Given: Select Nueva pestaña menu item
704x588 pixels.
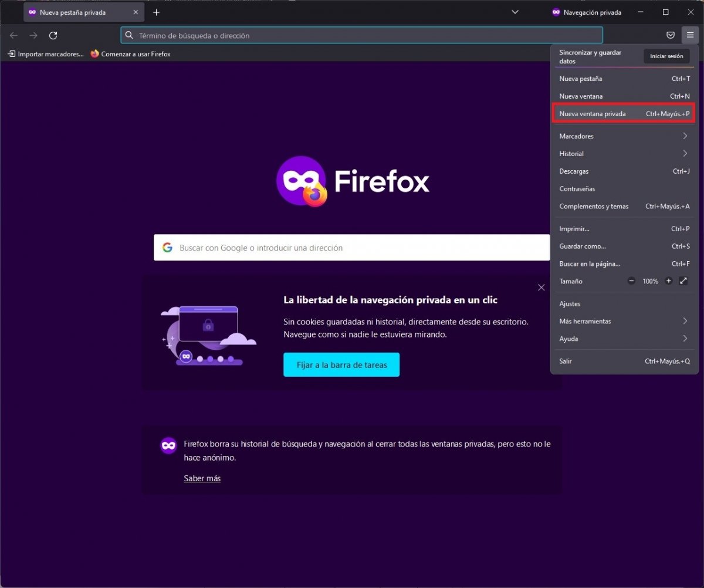Looking at the screenshot, I should click(624, 79).
